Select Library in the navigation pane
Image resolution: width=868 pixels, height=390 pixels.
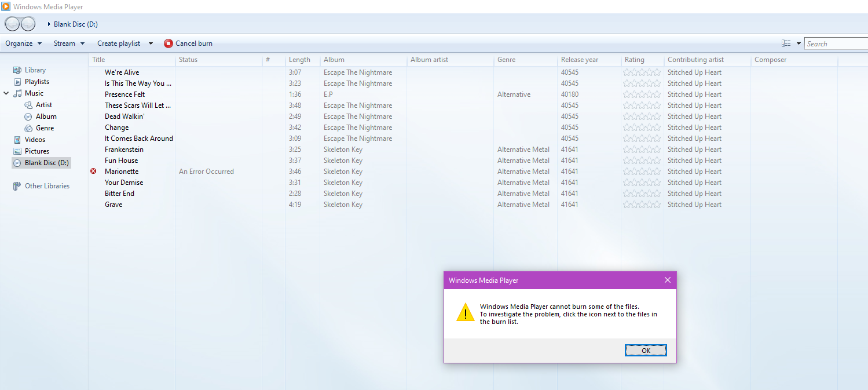click(35, 70)
